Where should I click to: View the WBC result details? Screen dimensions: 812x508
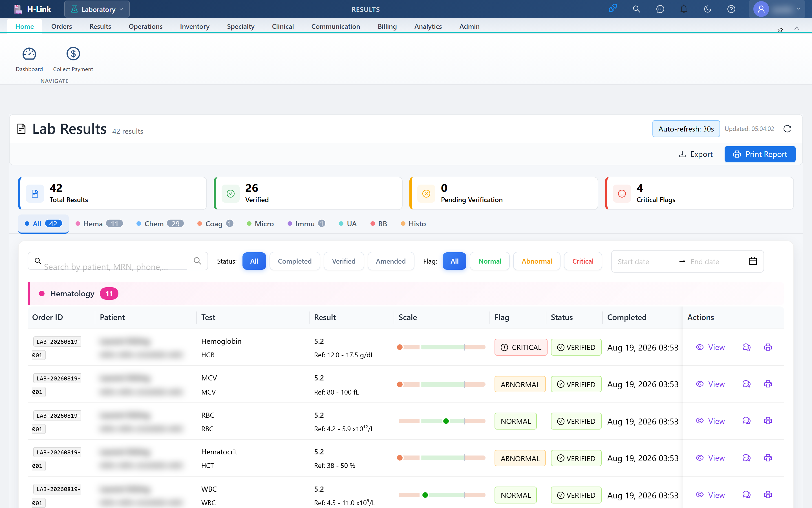click(x=710, y=494)
